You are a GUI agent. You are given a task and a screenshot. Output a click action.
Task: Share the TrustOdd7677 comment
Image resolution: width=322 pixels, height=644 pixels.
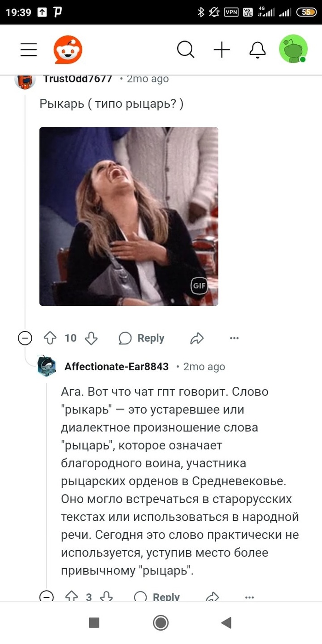[197, 339]
